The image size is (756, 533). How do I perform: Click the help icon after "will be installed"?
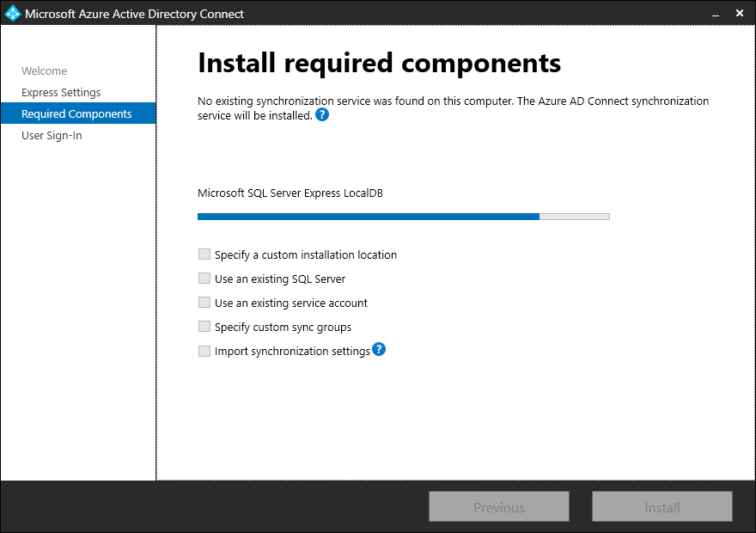click(x=321, y=114)
